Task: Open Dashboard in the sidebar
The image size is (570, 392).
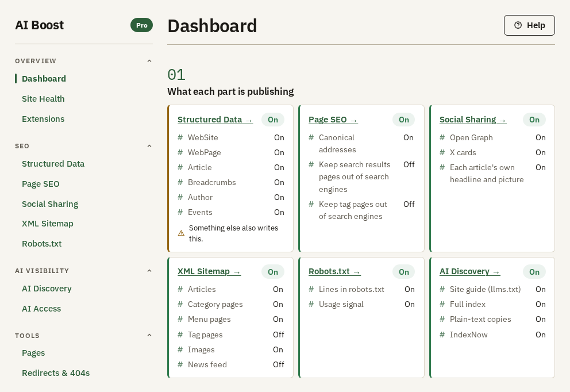Action: click(x=44, y=79)
